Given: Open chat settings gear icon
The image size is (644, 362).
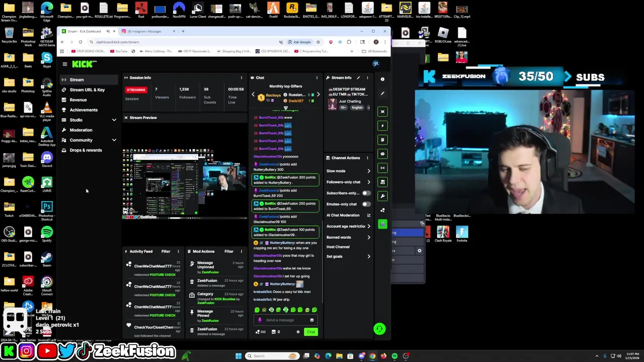Looking at the screenshot, I should pyautogui.click(x=298, y=332).
